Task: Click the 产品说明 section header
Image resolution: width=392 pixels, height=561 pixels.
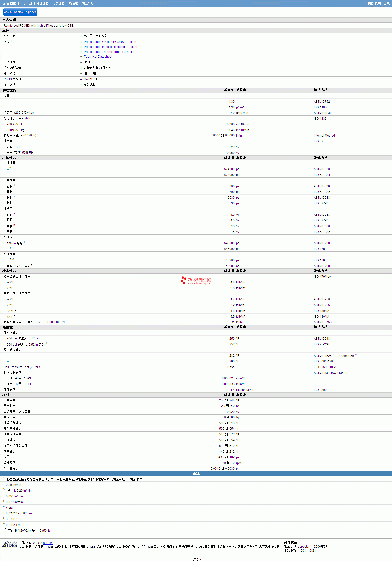Action: (9, 20)
